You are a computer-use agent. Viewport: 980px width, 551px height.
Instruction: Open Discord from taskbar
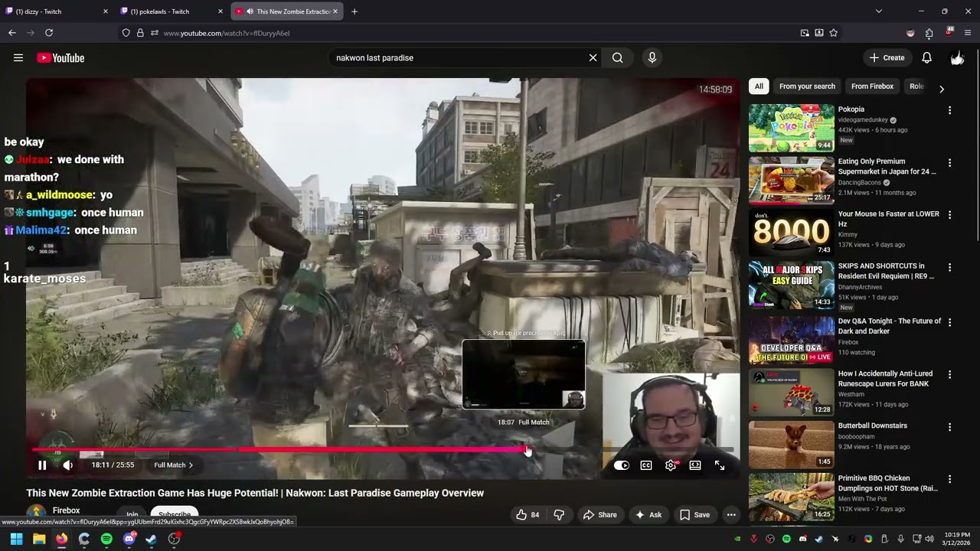[129, 539]
